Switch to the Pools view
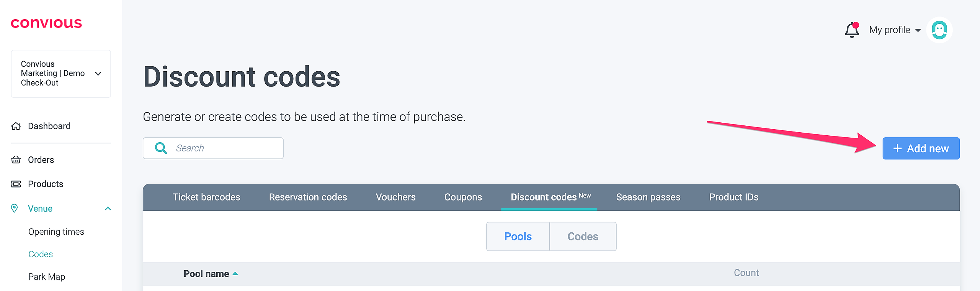 tap(518, 237)
